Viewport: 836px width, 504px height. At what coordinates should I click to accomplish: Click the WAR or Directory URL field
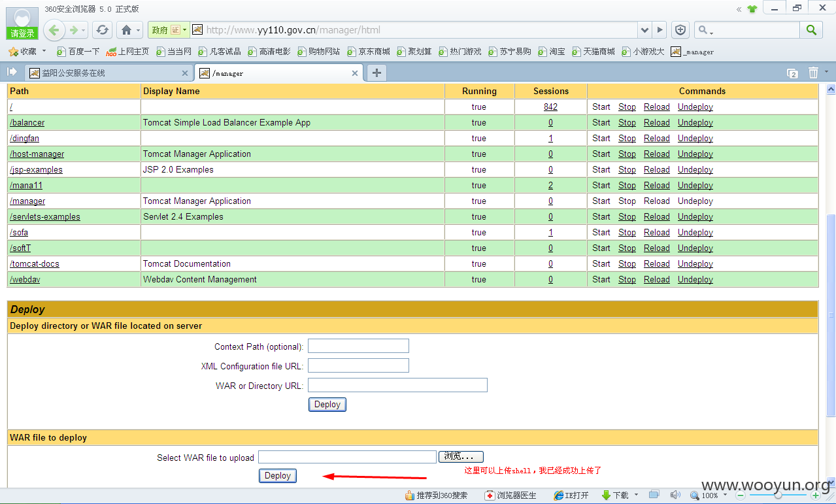[397, 385]
